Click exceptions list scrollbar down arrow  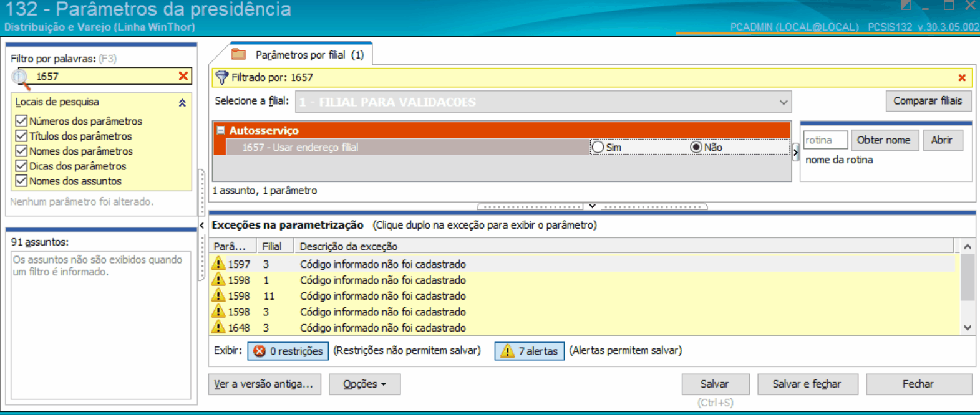coord(968,328)
